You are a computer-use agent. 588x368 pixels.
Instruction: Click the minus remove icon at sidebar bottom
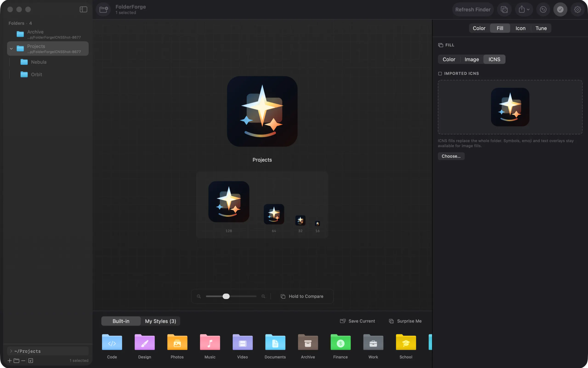click(23, 360)
